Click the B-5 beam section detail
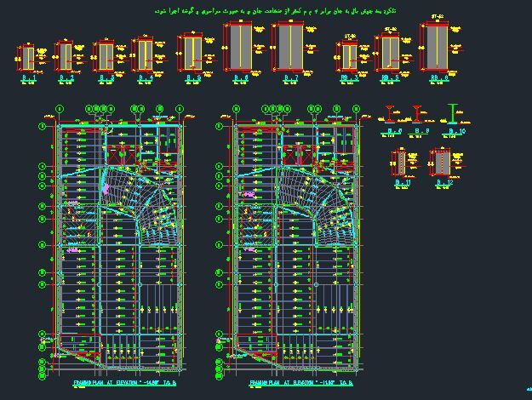This screenshot has height=400, width=532. click(x=191, y=54)
